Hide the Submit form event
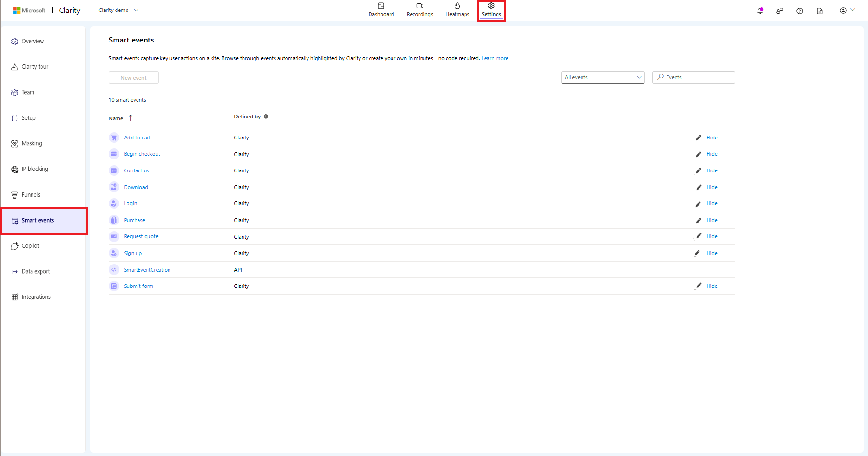 coord(712,286)
